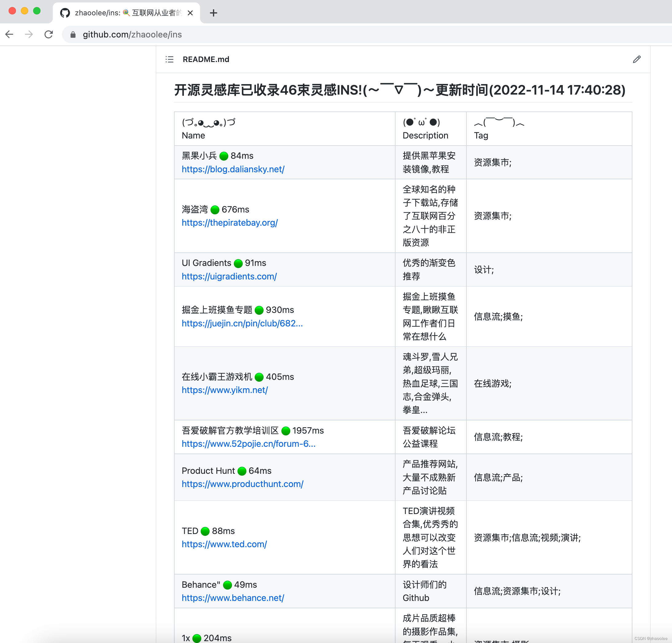The image size is (672, 643).
Task: Open https://www.producthunt.com/ link
Action: point(242,484)
